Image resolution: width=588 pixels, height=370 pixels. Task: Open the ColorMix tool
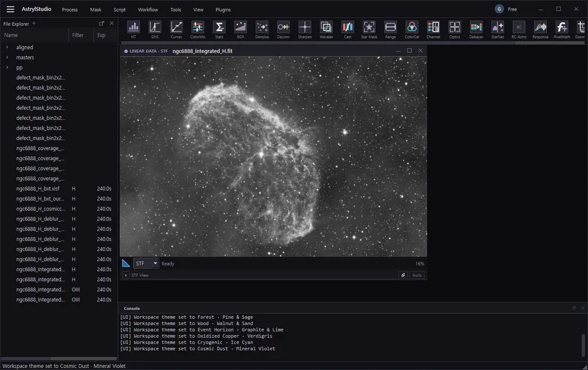point(198,29)
